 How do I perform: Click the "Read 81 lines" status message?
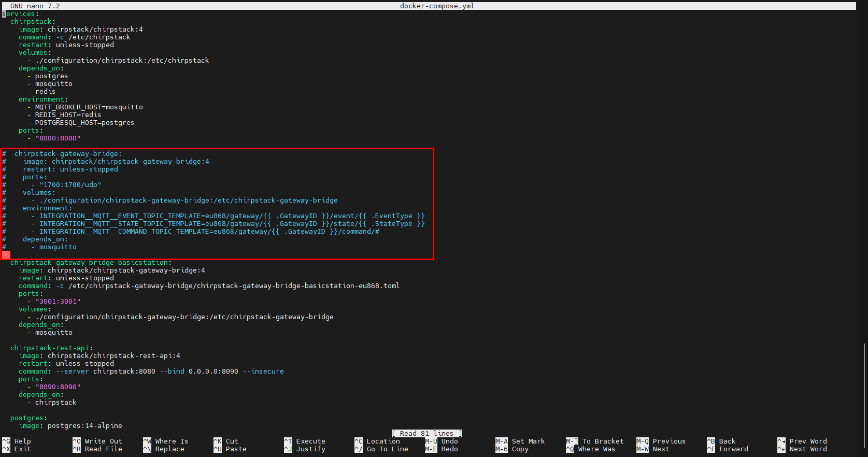426,434
